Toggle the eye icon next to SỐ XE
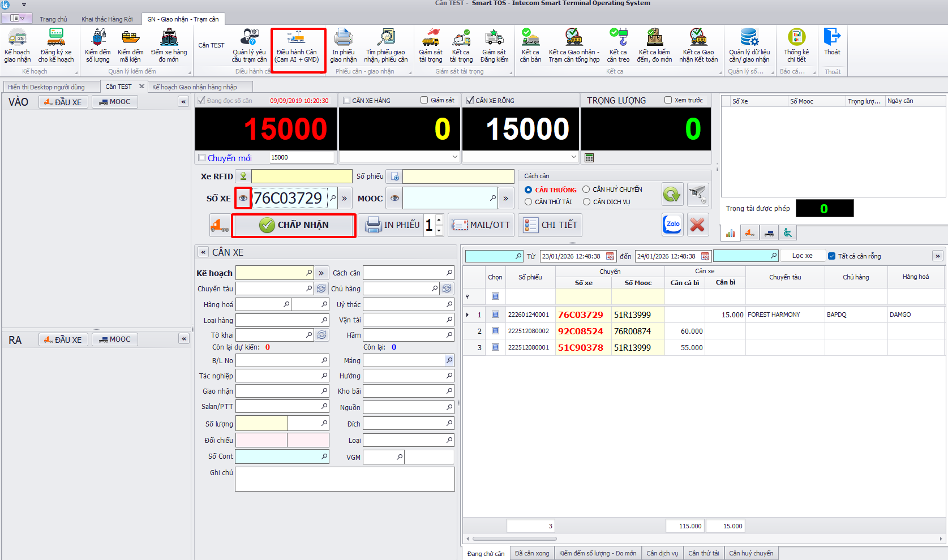 click(x=243, y=199)
